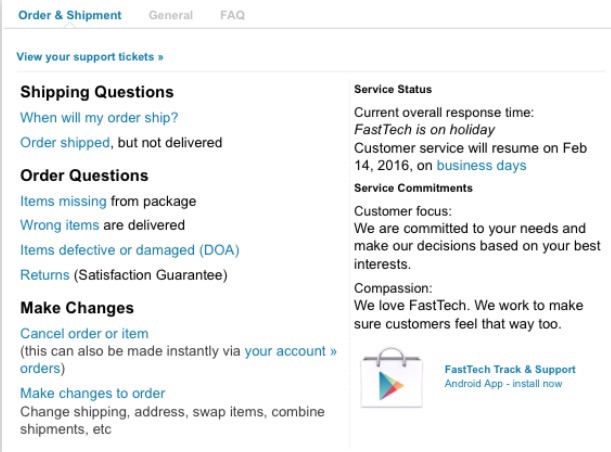Image resolution: width=611 pixels, height=452 pixels.
Task: Click the Google Play store bag icon
Action: click(x=392, y=377)
